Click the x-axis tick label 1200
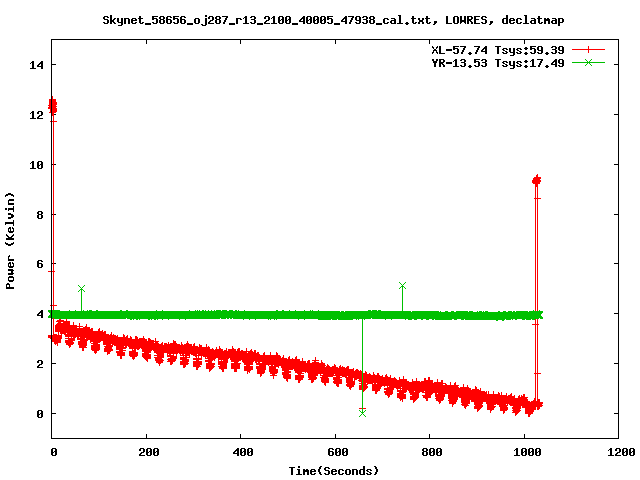The image size is (640, 480). pos(621,452)
